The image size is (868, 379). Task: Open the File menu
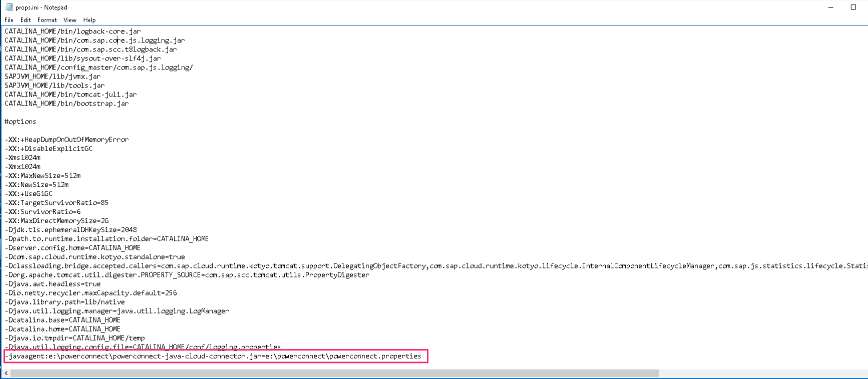[9, 20]
